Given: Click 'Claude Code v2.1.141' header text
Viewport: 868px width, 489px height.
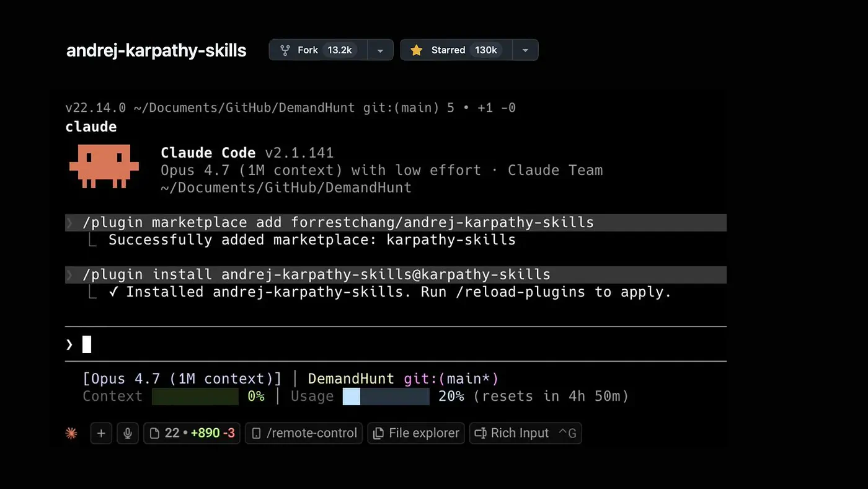Looking at the screenshot, I should (247, 153).
